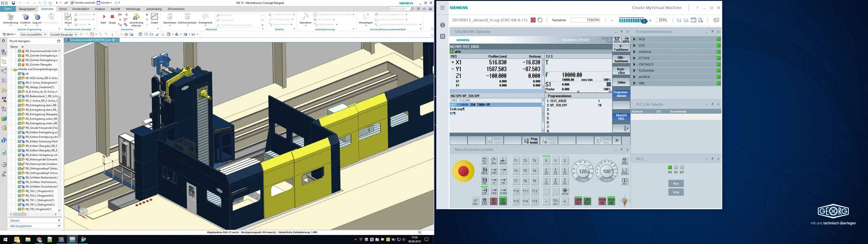868x244 pixels.
Task: Switch to the Analyse ribbon tab
Action: coord(100,9)
